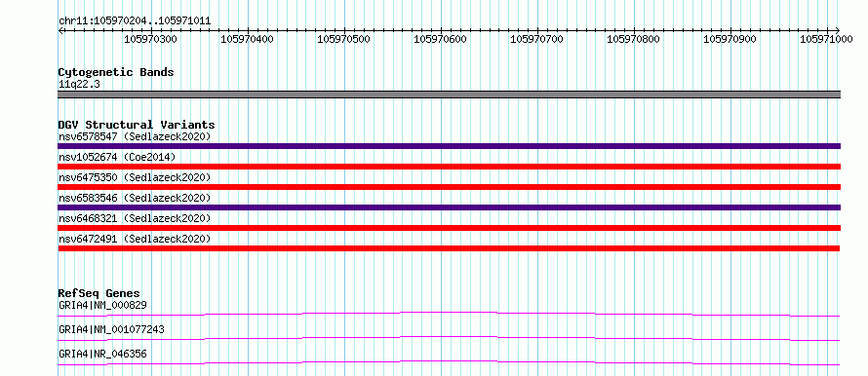Screen dimensions: 868x376
Task: Click the red bar for nsv6468321
Action: pos(449,228)
